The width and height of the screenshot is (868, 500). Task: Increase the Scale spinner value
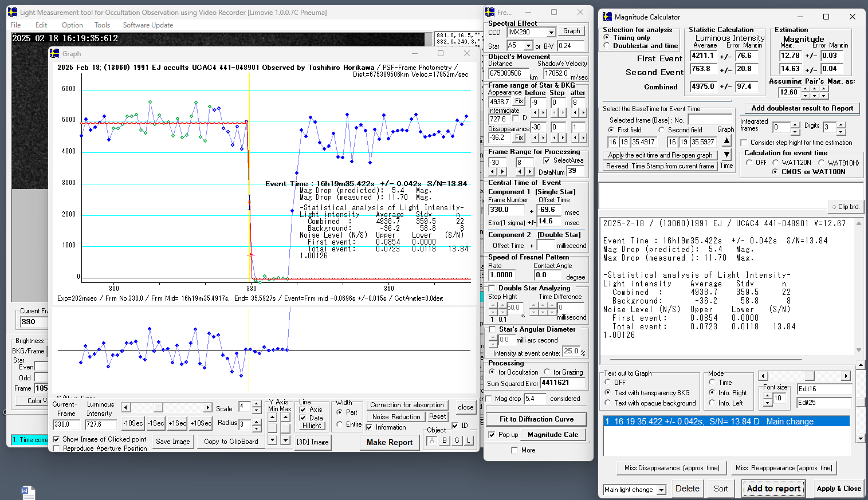coord(257,404)
